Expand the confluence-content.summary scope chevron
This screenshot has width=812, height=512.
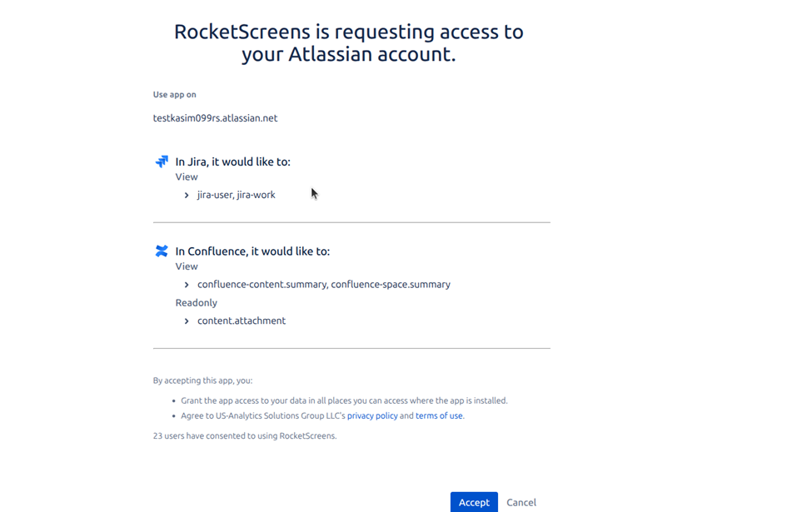tap(187, 285)
